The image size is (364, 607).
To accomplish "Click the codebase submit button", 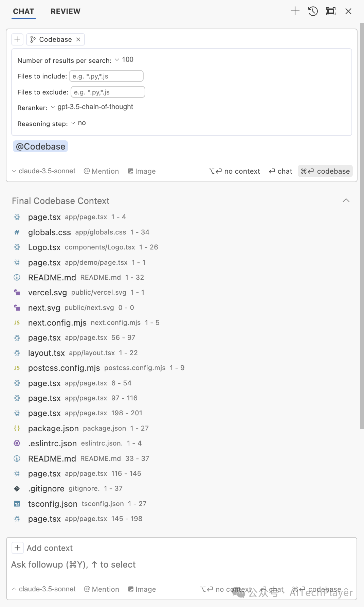I will (x=325, y=171).
